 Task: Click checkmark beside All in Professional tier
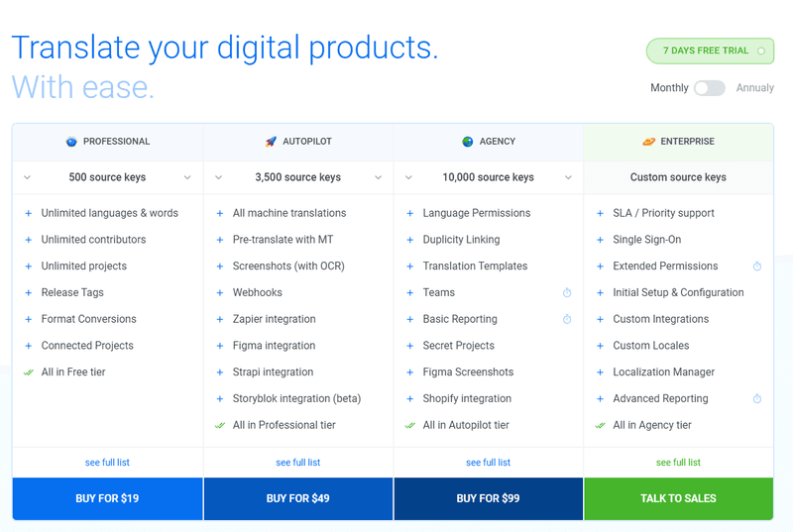point(219,425)
